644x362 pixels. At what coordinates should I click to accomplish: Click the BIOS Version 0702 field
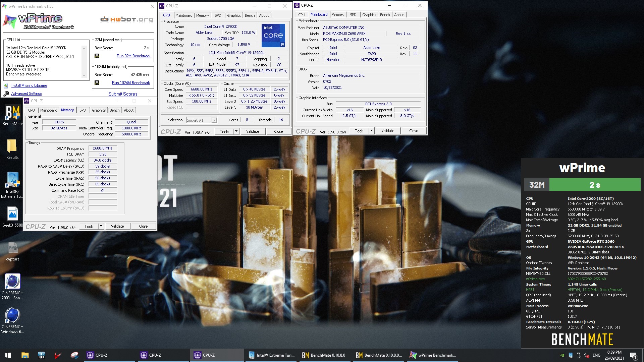371,81
